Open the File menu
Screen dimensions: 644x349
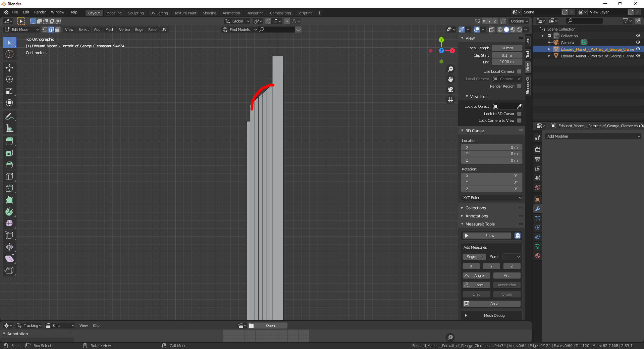click(x=15, y=12)
